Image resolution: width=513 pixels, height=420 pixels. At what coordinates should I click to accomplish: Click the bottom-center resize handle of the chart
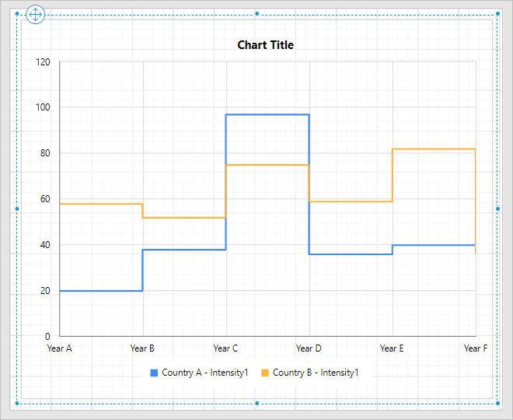click(256, 404)
